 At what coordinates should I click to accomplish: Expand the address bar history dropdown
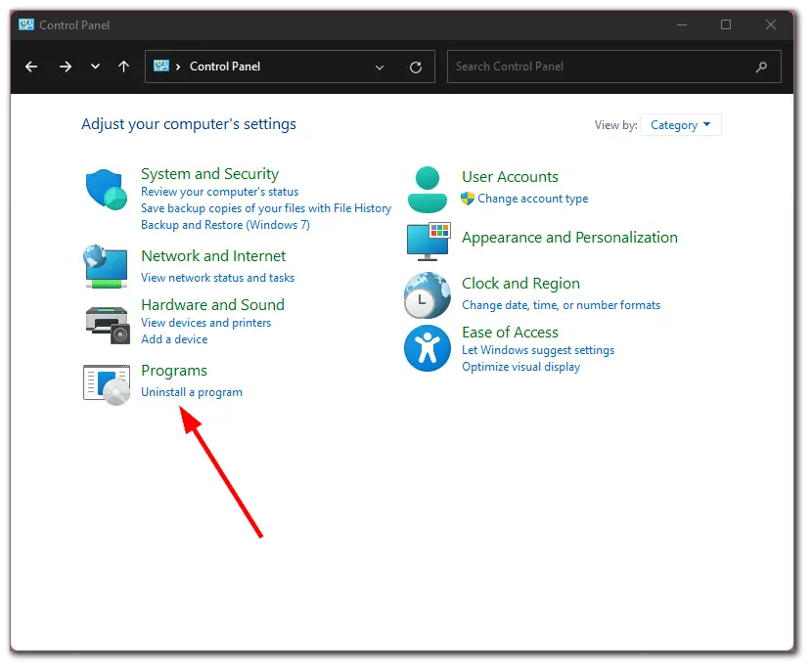pyautogui.click(x=380, y=67)
